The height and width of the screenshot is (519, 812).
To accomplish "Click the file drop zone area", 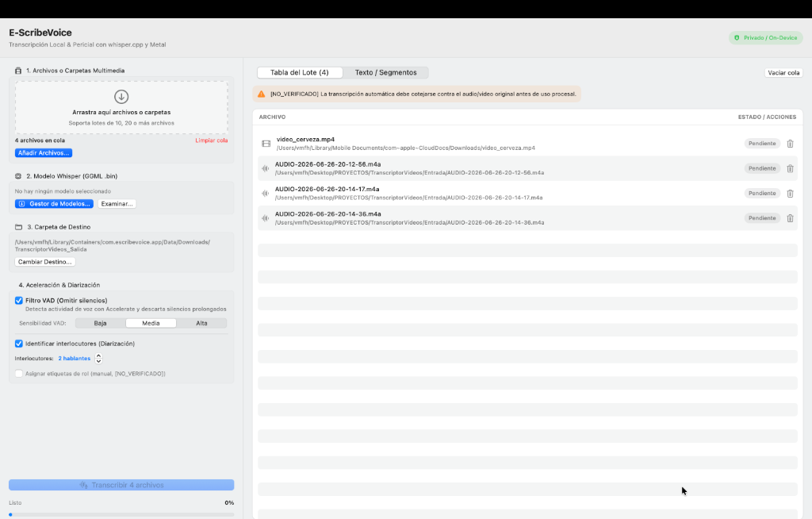I will coord(121,108).
